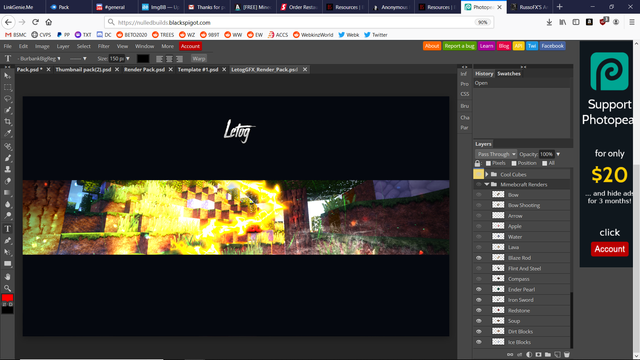The image size is (640, 360).
Task: Pick the Rectangular Select tool
Action: point(7,87)
